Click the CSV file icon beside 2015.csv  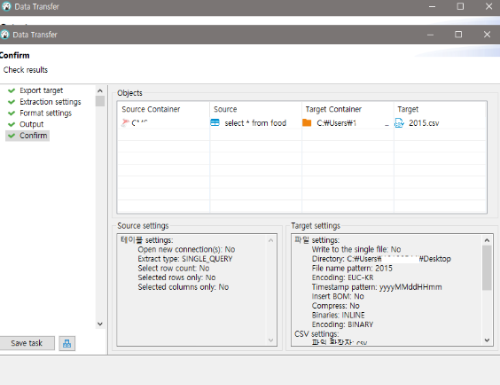pyautogui.click(x=399, y=123)
